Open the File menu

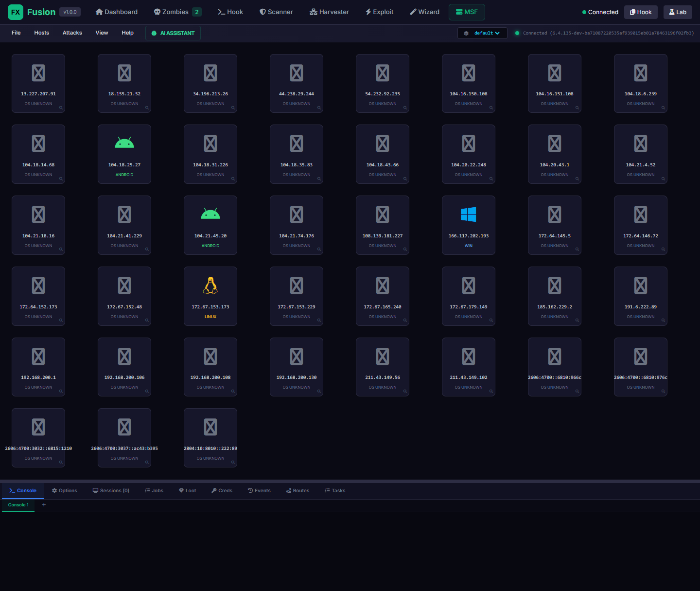tap(16, 33)
